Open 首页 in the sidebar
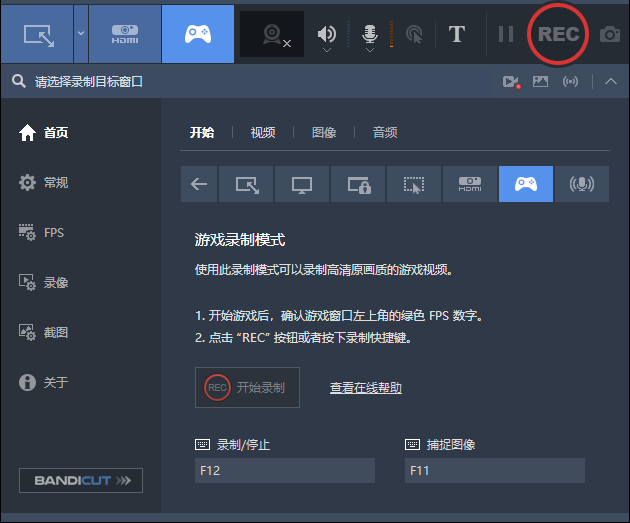 (44, 133)
